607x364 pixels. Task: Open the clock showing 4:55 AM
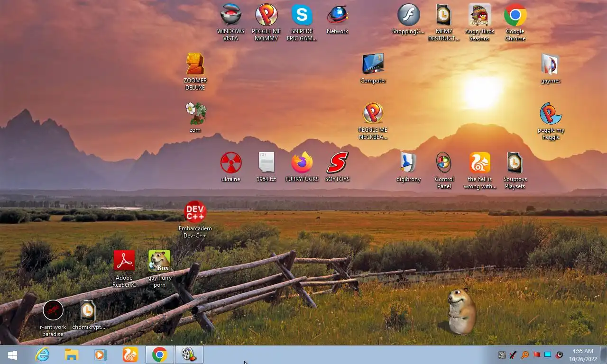pyautogui.click(x=583, y=355)
